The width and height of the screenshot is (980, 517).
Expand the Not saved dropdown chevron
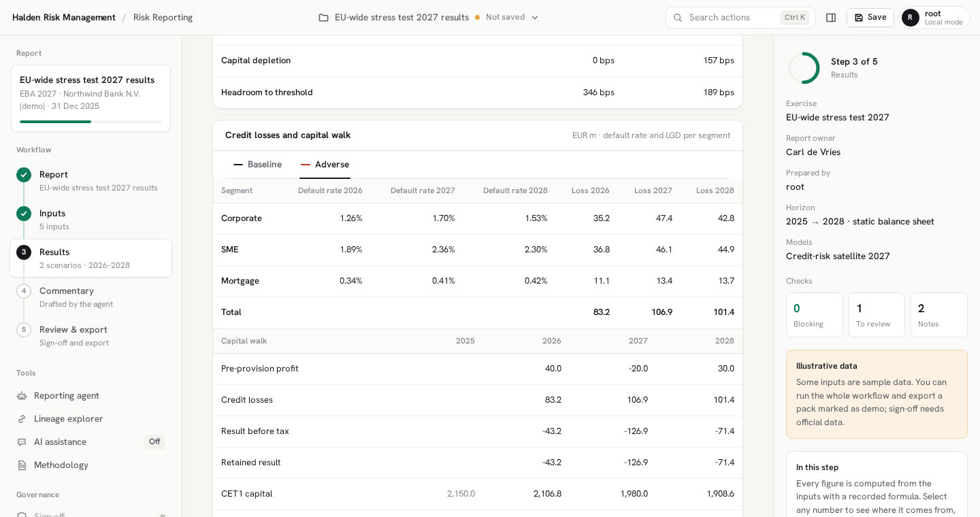[535, 18]
